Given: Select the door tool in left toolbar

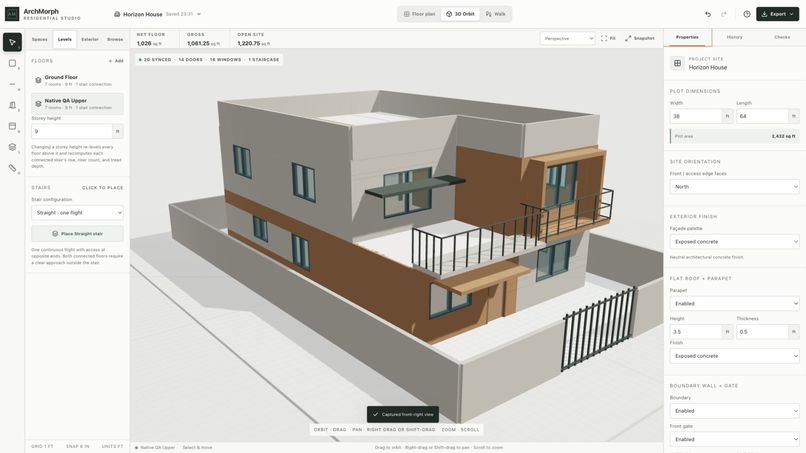Looking at the screenshot, I should click(x=12, y=105).
